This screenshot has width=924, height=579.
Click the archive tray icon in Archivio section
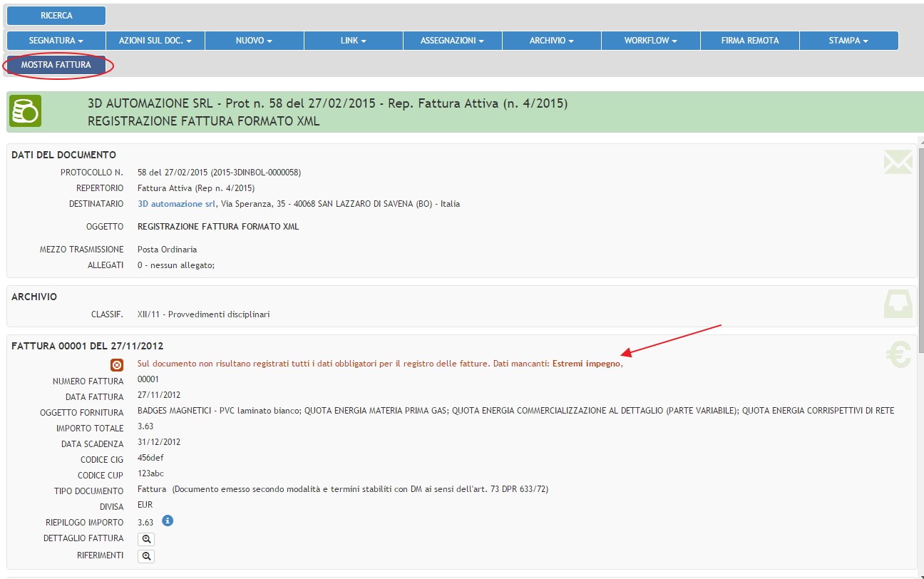tap(898, 304)
